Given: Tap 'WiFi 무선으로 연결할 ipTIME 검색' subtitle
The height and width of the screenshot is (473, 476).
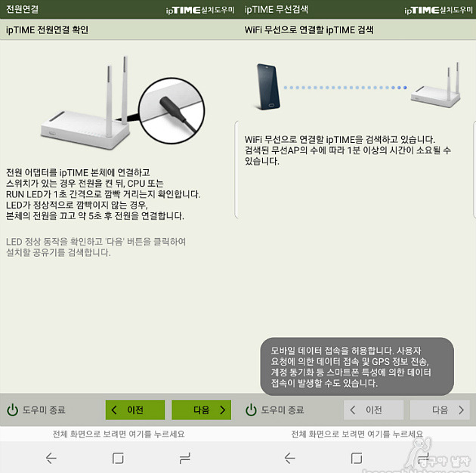Looking at the screenshot, I should point(309,29).
